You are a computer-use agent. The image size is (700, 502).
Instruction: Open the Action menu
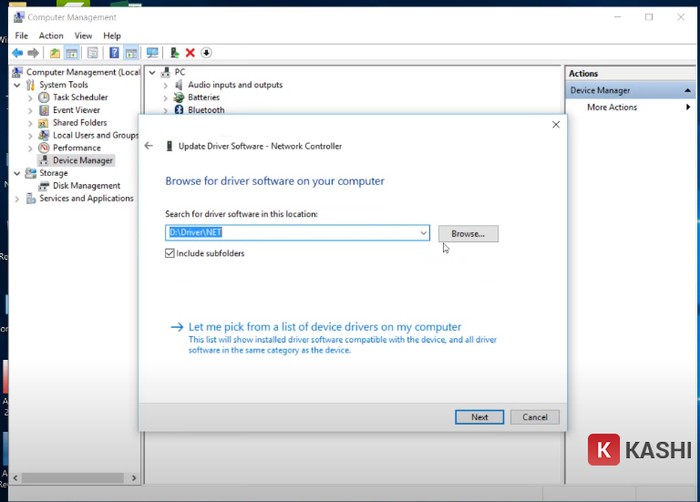tap(50, 36)
